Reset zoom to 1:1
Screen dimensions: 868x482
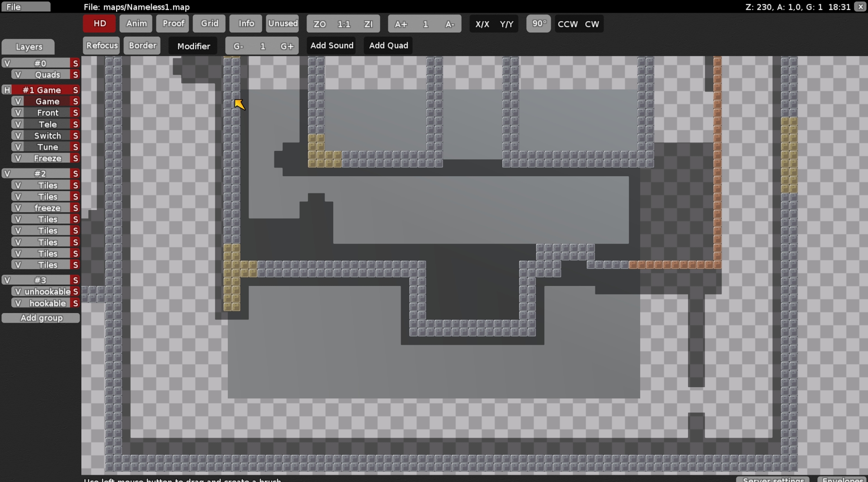tap(344, 23)
